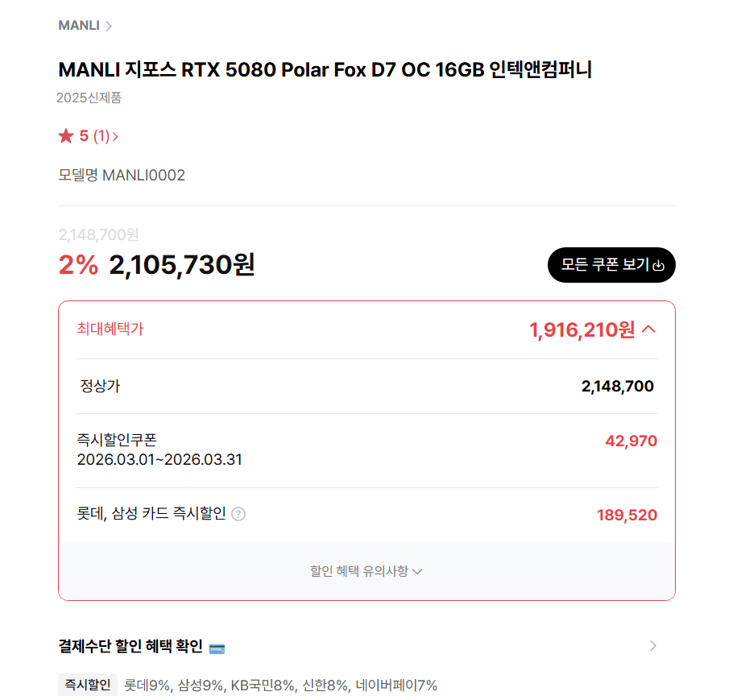
Task: Click the 결제수단 할인 혜택 확인 heading
Action: 130,646
